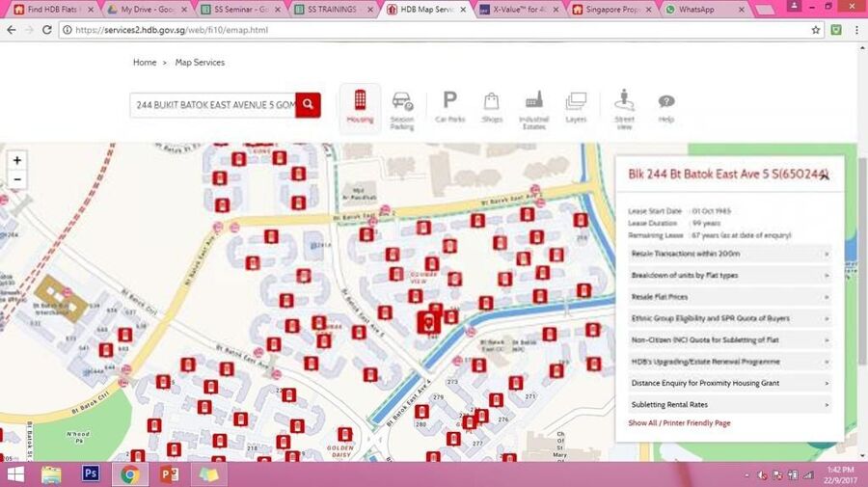The image size is (868, 487).
Task: Switch to the My Drive browser tab
Action: 145,10
